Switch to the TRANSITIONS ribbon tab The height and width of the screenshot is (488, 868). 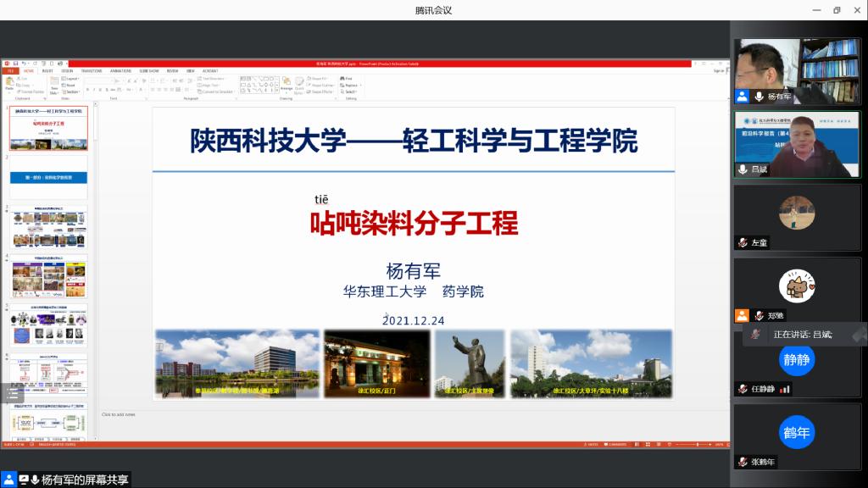pyautogui.click(x=91, y=71)
